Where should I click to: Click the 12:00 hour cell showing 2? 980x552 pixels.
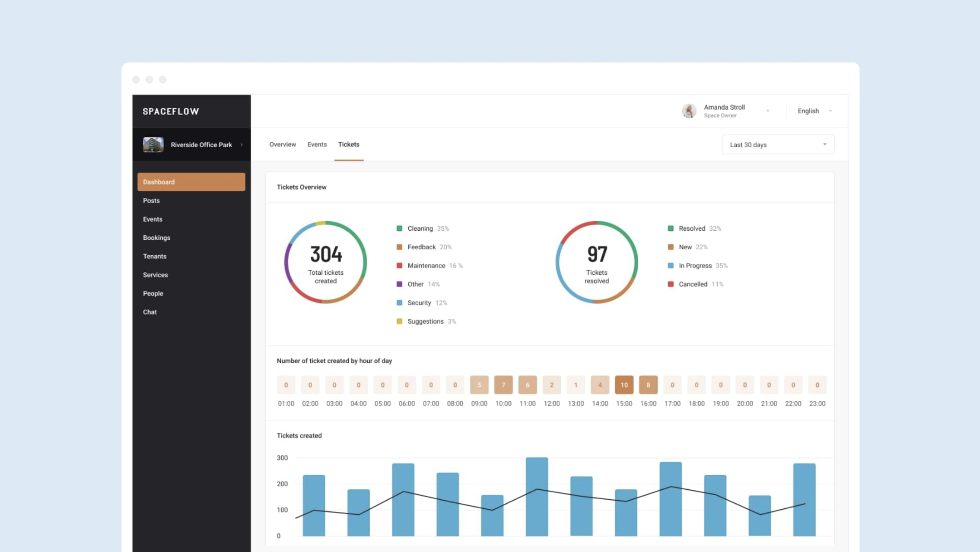click(552, 385)
